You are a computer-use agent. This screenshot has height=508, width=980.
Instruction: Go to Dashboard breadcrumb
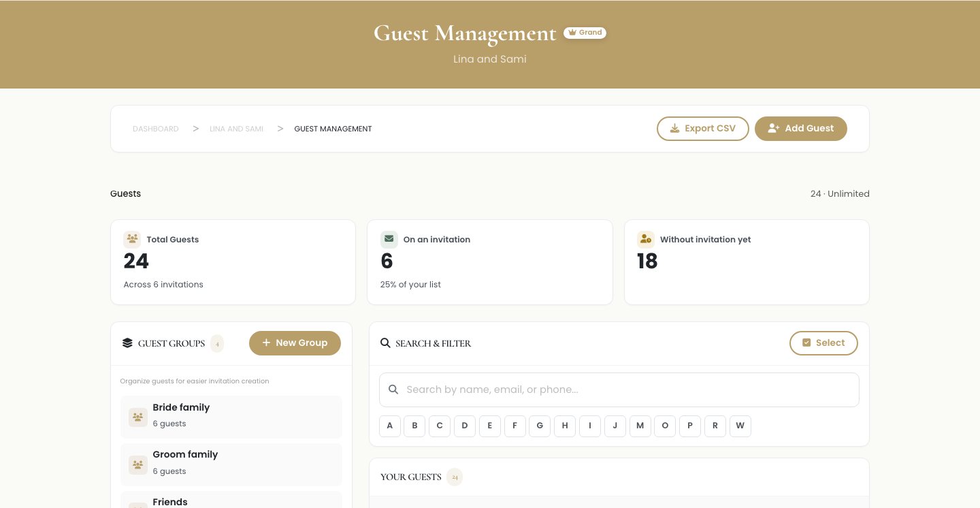tap(156, 129)
